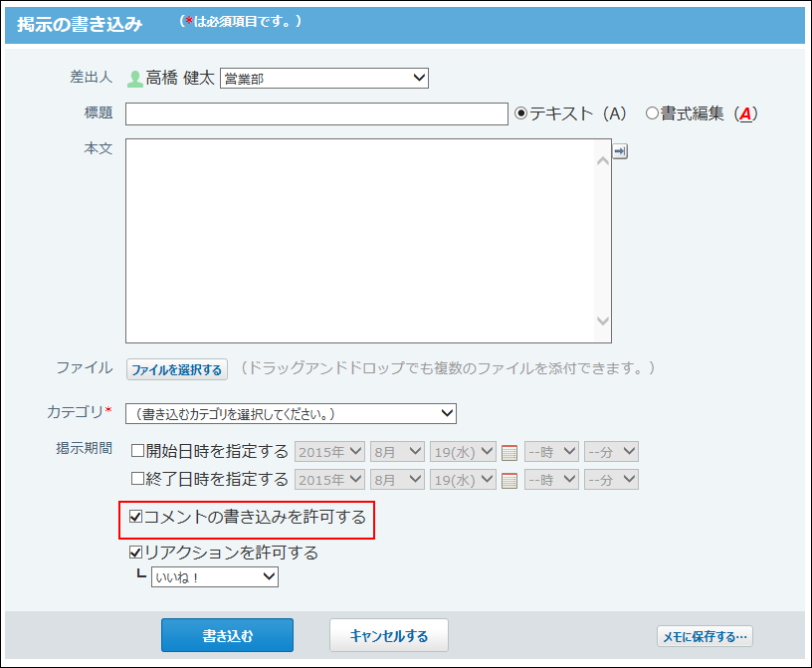
Task: Open start date 19(水) day dropdown
Action: (463, 451)
